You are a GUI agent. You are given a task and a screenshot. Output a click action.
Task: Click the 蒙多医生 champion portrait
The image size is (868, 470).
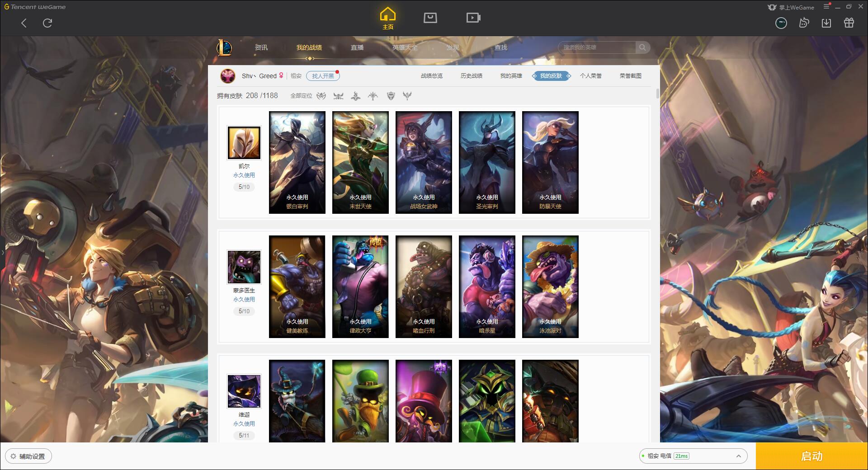coord(244,267)
